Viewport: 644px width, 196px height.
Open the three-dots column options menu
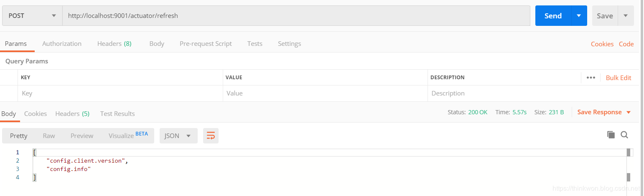pyautogui.click(x=591, y=78)
